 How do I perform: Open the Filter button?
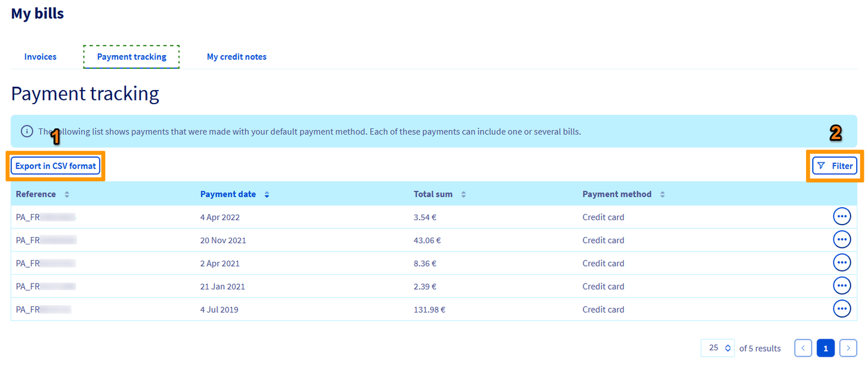pos(835,166)
